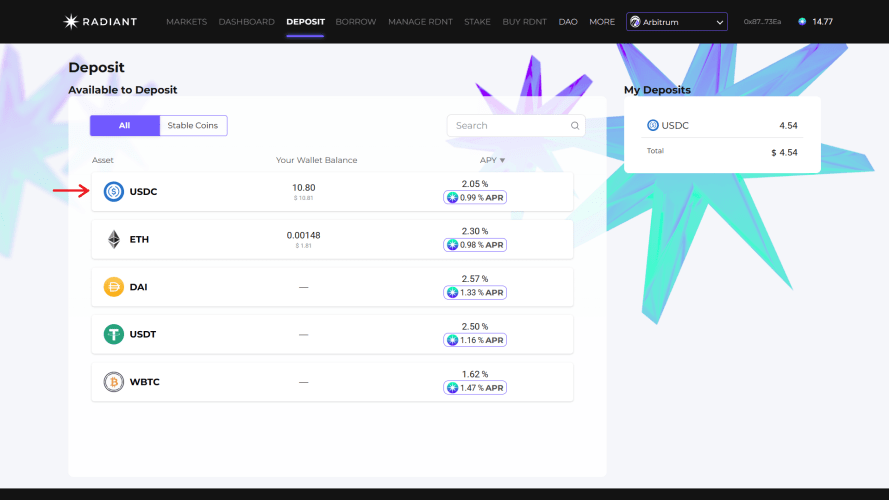This screenshot has height=500, width=889.
Task: Open the DAO page
Action: click(x=568, y=22)
